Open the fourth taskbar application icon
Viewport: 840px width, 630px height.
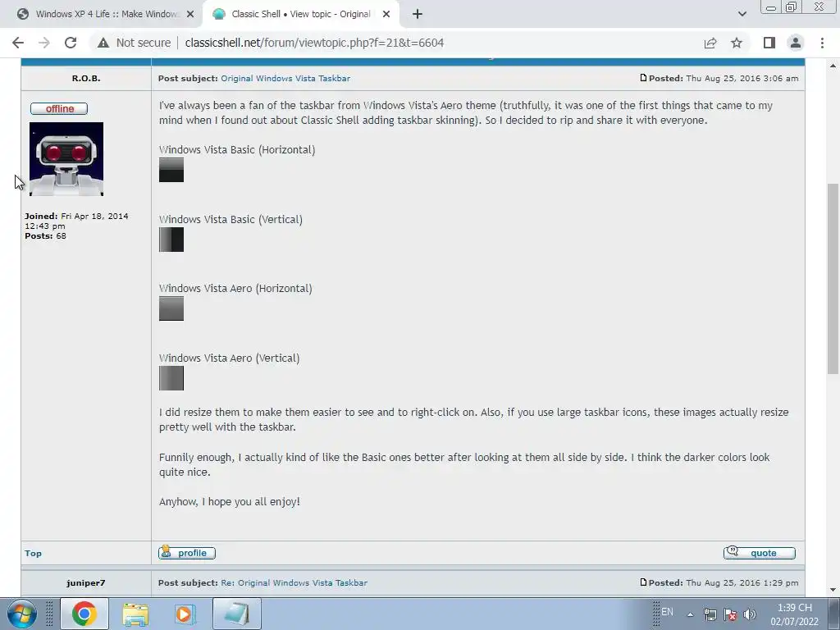pos(237,614)
